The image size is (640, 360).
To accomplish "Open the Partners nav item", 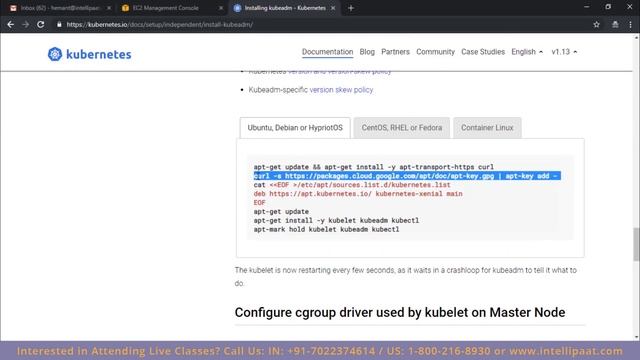I will [395, 52].
